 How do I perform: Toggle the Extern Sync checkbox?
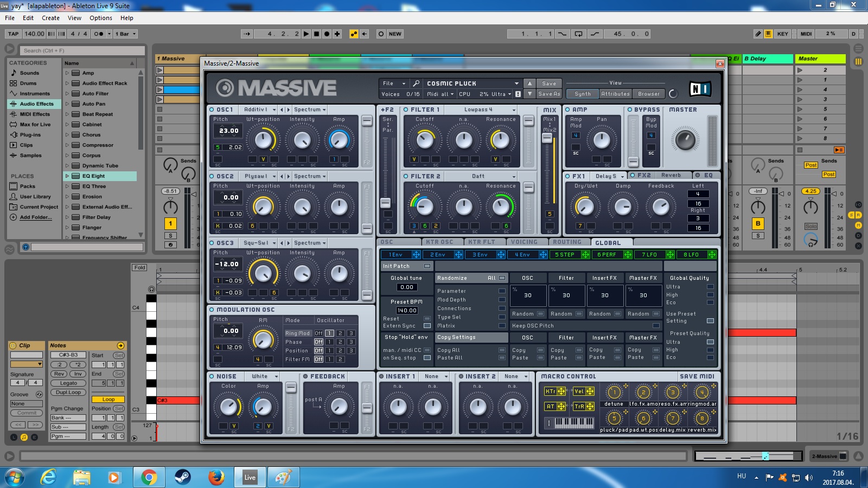[x=427, y=326]
